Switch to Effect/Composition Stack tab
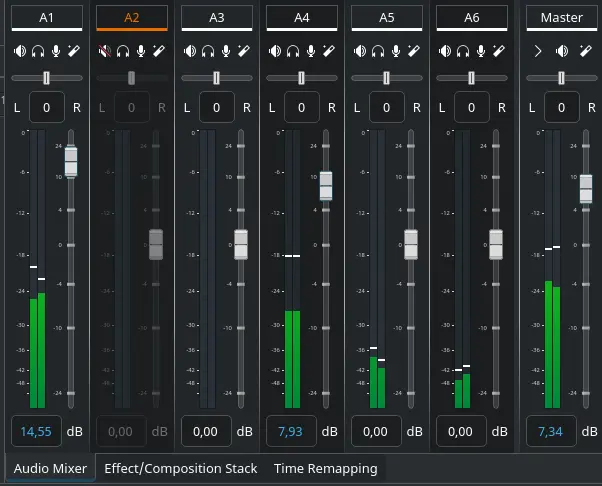Viewport: 602px width, 486px height. pos(180,468)
